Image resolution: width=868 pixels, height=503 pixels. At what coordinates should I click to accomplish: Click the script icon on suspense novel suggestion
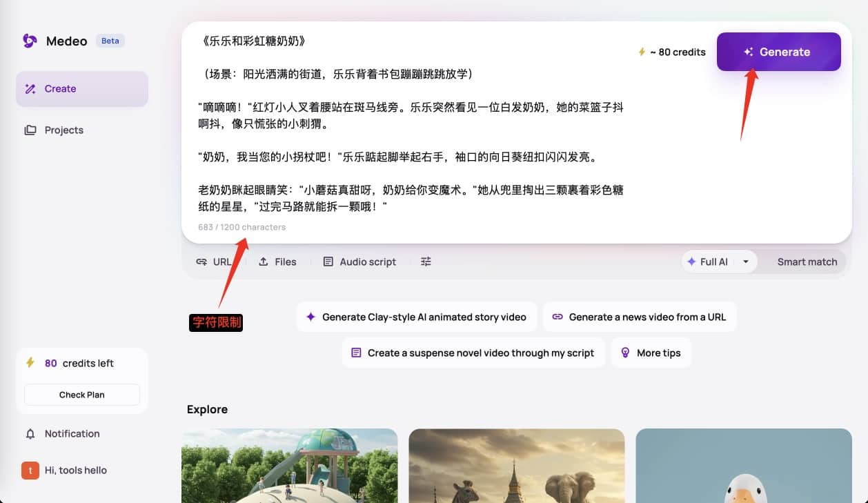356,353
